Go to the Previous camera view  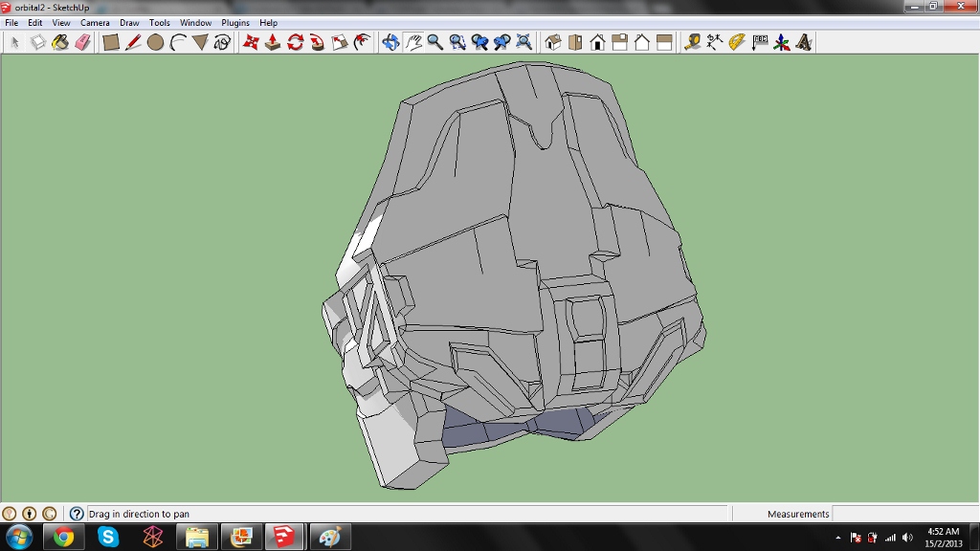479,42
